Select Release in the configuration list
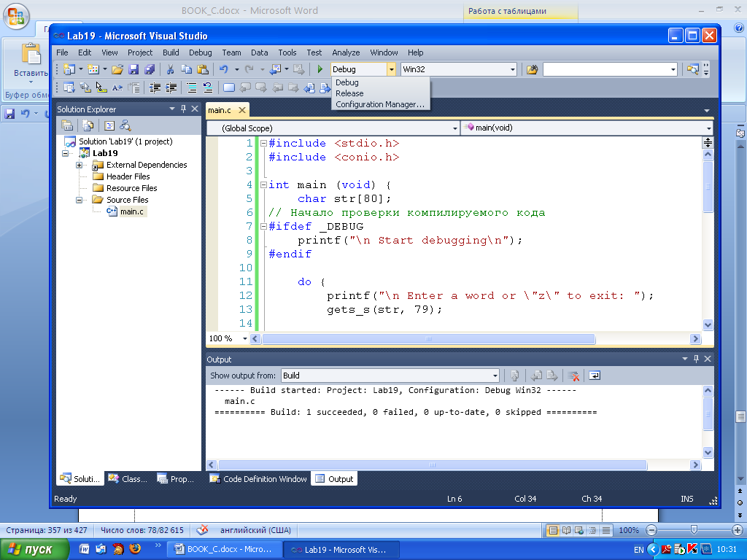This screenshot has width=747, height=560. point(349,93)
